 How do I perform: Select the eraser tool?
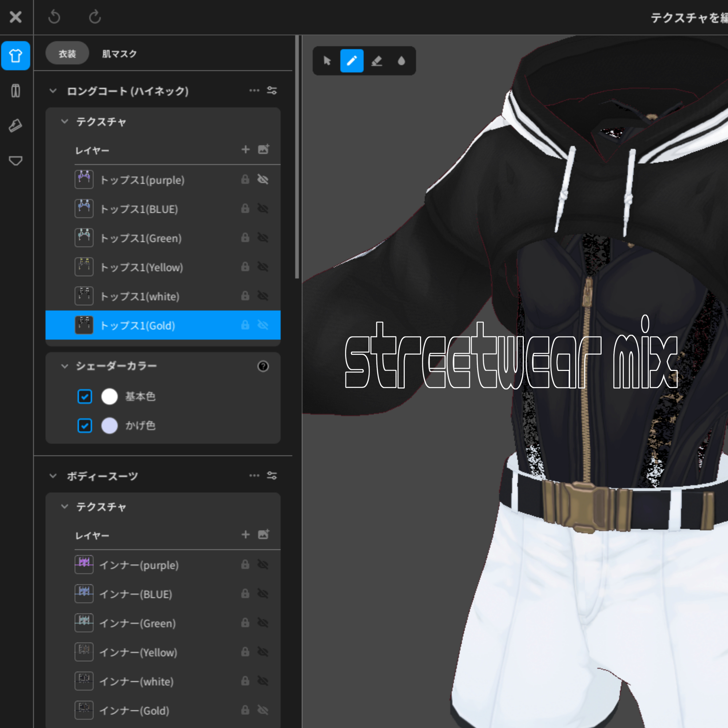(376, 61)
